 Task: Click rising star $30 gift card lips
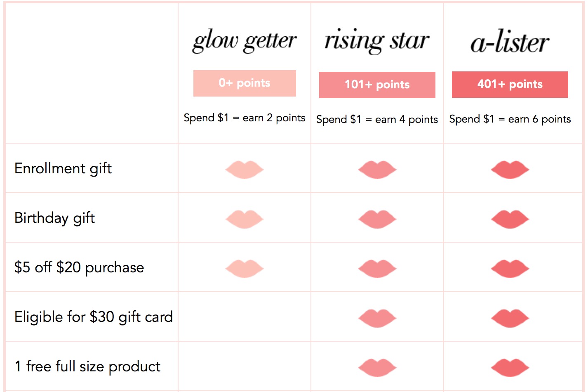(x=377, y=318)
